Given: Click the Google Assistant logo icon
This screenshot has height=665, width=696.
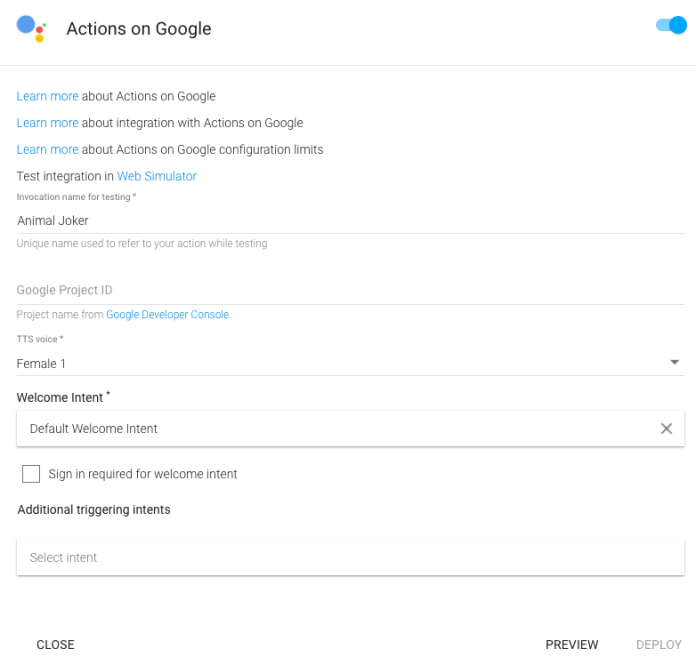Looking at the screenshot, I should 32,28.
